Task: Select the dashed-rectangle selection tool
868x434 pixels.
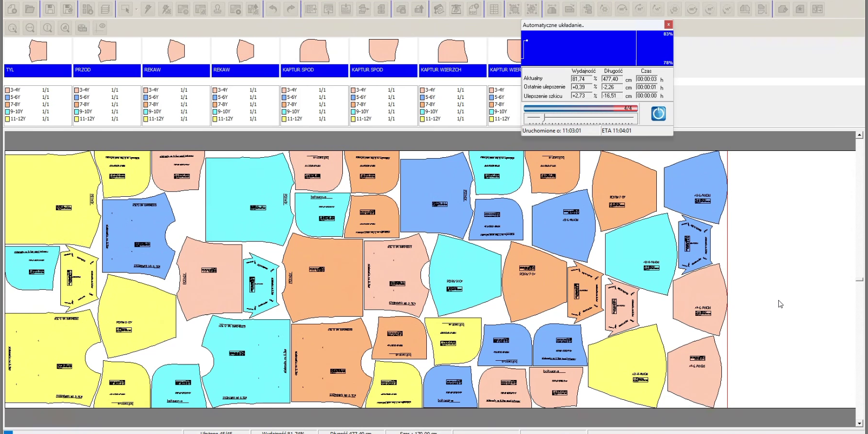Action: point(125,9)
